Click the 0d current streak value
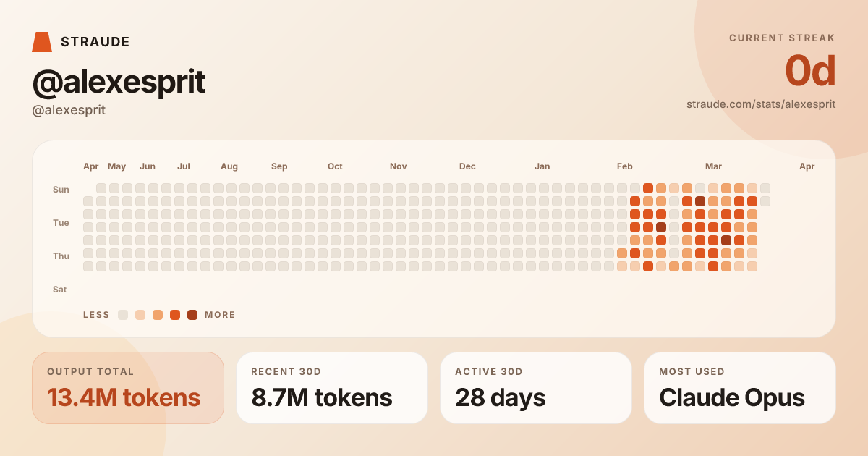 pos(810,71)
